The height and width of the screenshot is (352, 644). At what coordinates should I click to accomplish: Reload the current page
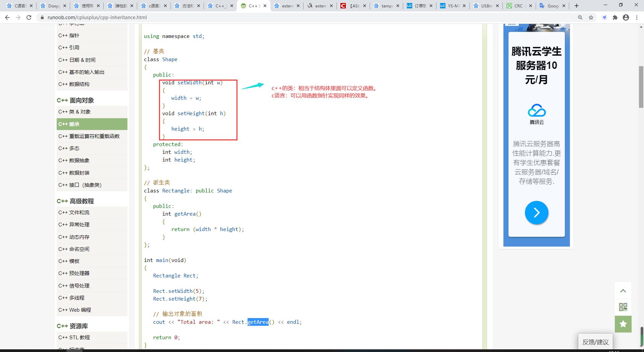[29, 17]
